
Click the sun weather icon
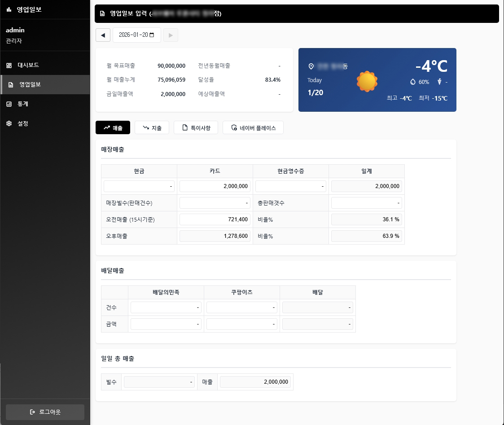click(x=367, y=81)
